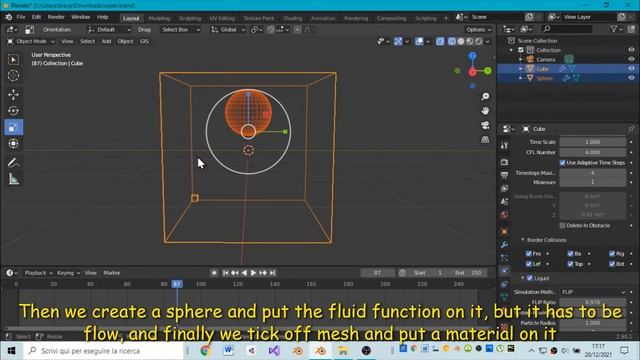Screen dimensions: 640x360
Task: Toggle Right border collision checkbox
Action: pyautogui.click(x=612, y=253)
